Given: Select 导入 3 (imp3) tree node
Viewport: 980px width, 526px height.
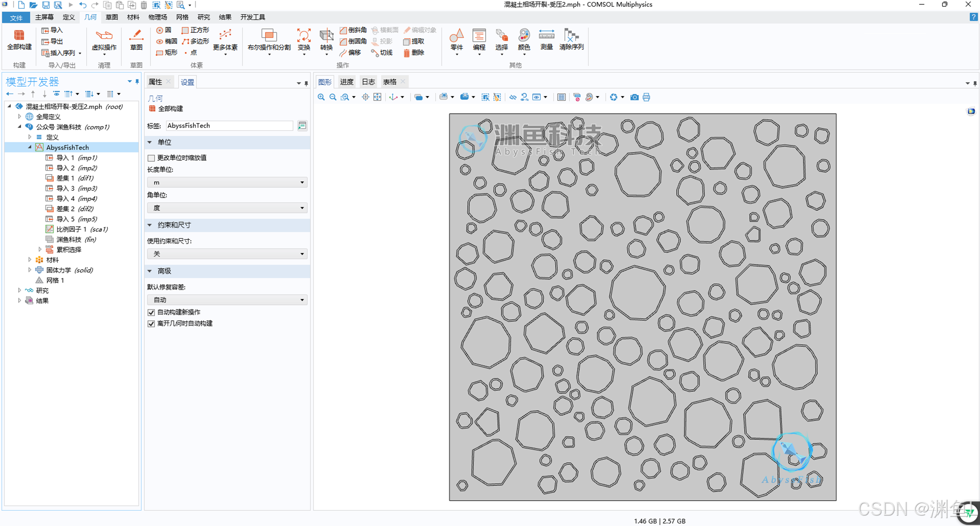Looking at the screenshot, I should (72, 188).
